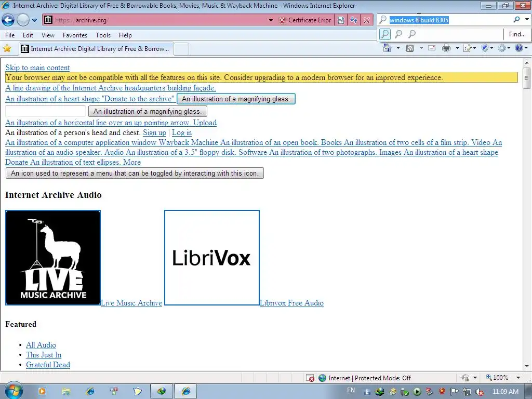This screenshot has width=532, height=399.
Task: Select the second search provider icon
Action: tap(398, 34)
